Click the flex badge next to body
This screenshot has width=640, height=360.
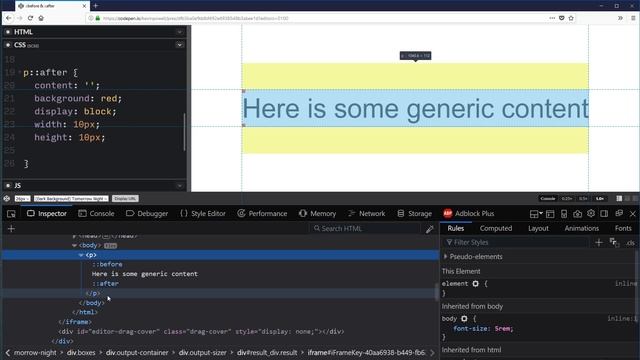[110, 246]
